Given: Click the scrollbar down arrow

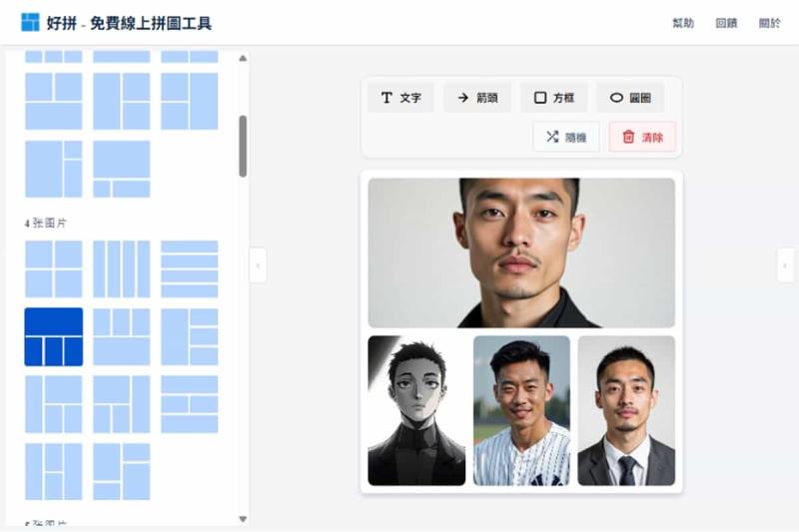Looking at the screenshot, I should [x=243, y=519].
